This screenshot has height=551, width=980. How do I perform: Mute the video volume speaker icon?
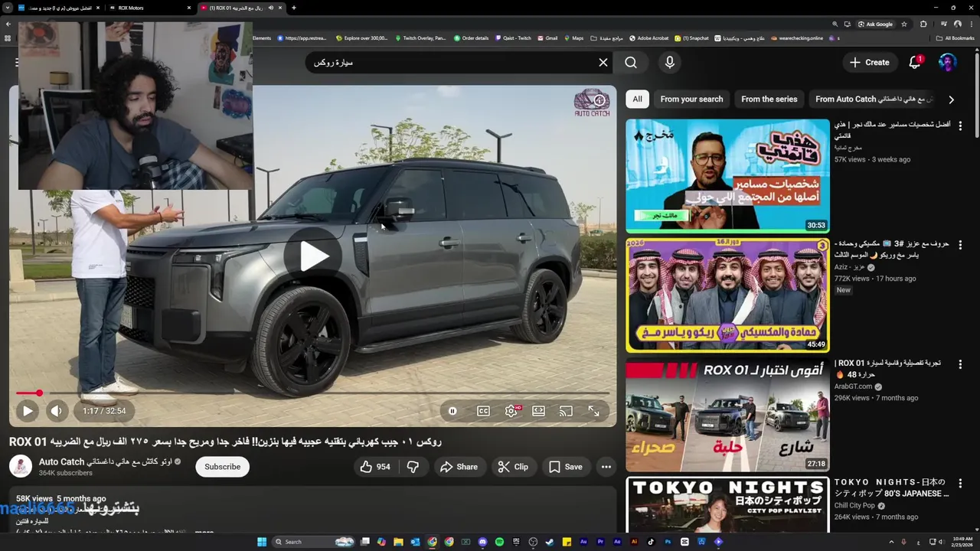click(56, 411)
